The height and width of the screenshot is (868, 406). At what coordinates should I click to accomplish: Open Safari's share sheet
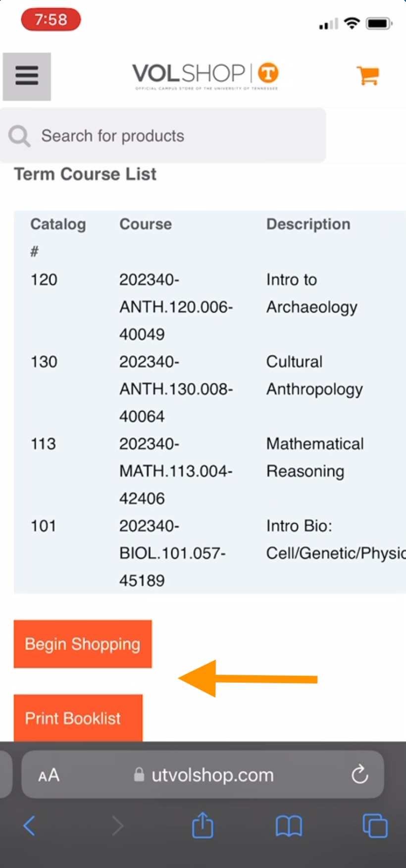pyautogui.click(x=203, y=825)
